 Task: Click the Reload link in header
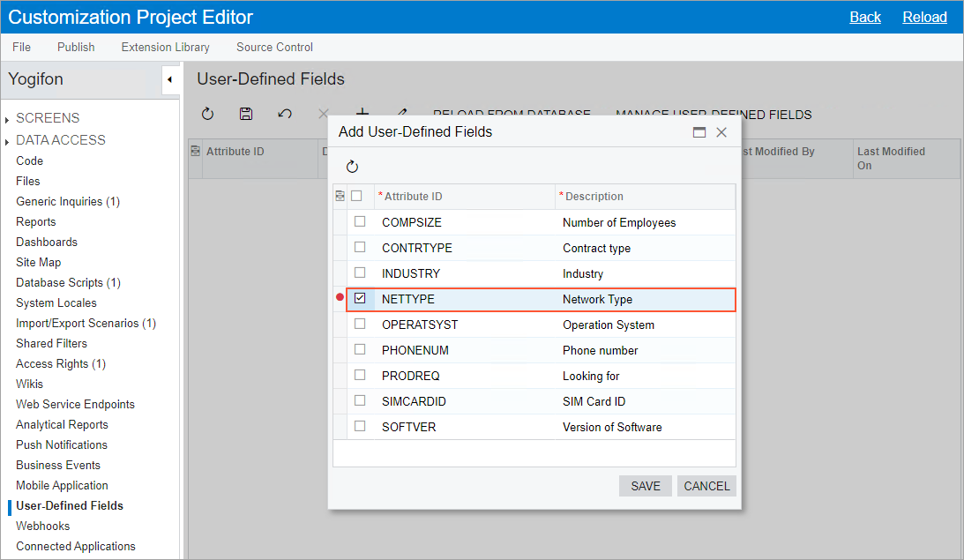924,17
